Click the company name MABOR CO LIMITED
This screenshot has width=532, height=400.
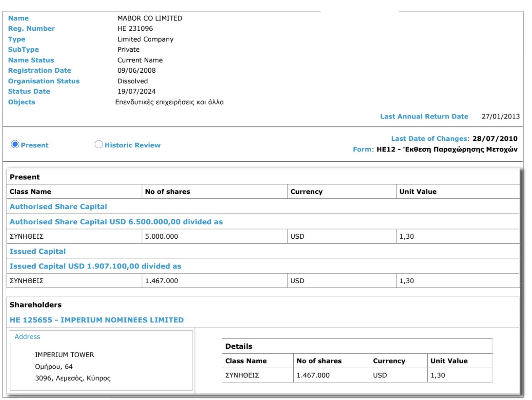coord(150,18)
